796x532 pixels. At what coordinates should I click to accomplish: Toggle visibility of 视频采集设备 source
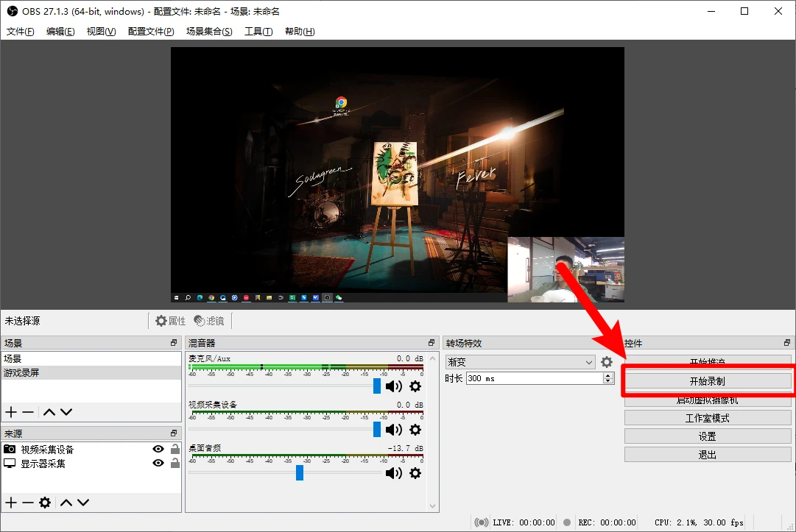click(158, 449)
